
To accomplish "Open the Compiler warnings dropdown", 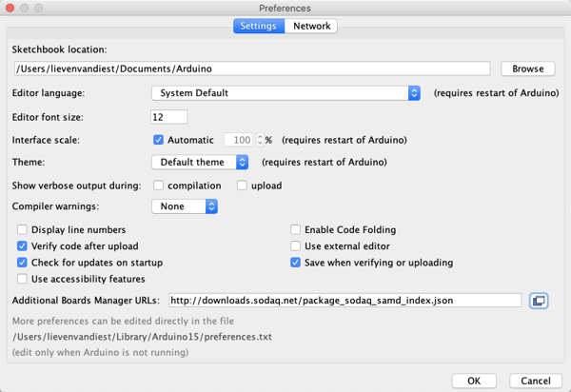I will pos(185,206).
